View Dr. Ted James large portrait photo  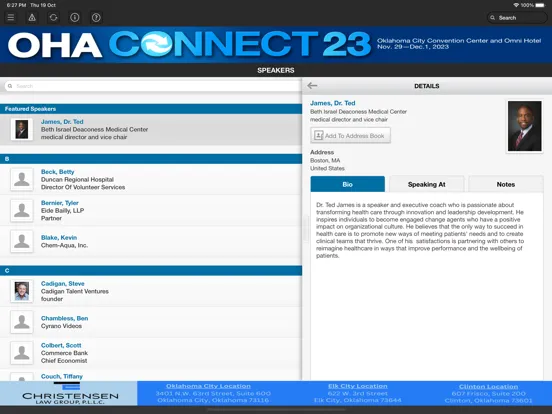[525, 126]
